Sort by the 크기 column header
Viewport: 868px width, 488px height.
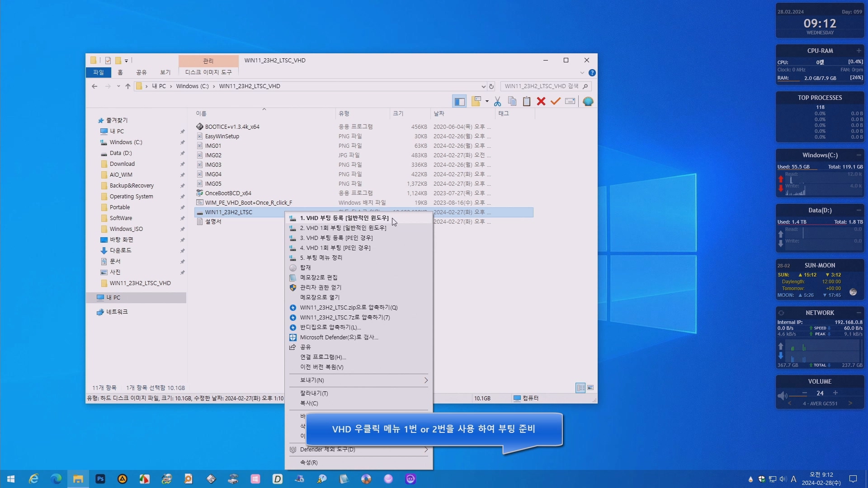pyautogui.click(x=410, y=114)
